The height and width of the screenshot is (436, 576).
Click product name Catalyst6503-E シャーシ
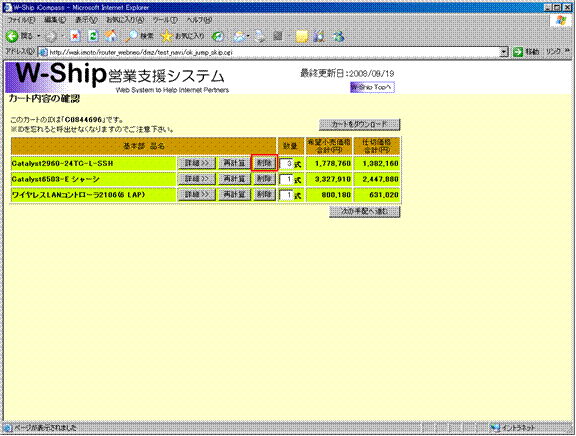pos(55,179)
